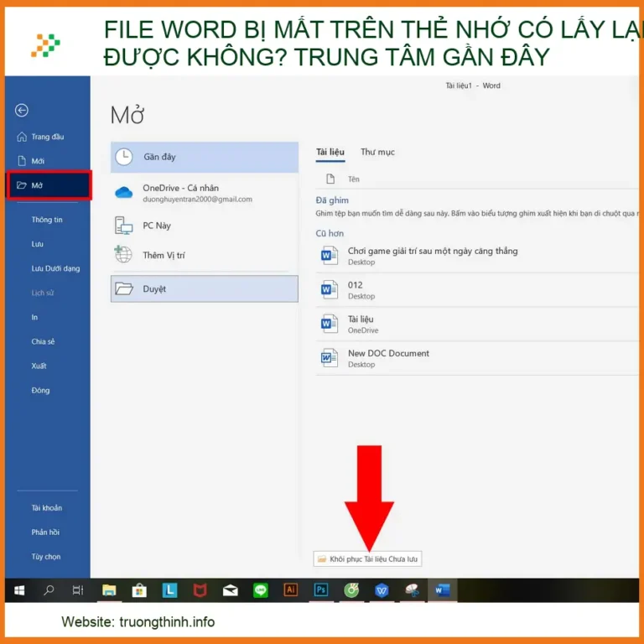The height and width of the screenshot is (644, 644).
Task: Open New DOC Document file
Action: (x=476, y=358)
